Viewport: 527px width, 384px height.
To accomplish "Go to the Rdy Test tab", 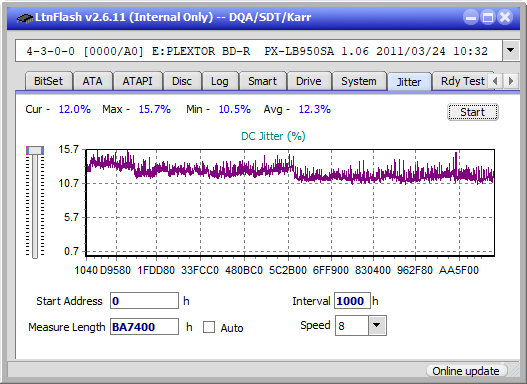I will [x=462, y=81].
